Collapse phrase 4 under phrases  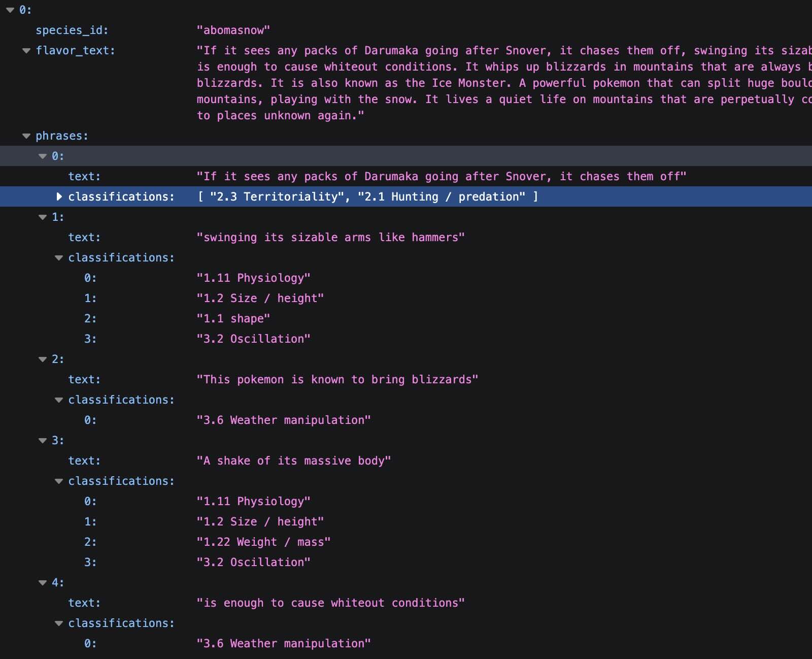(43, 583)
